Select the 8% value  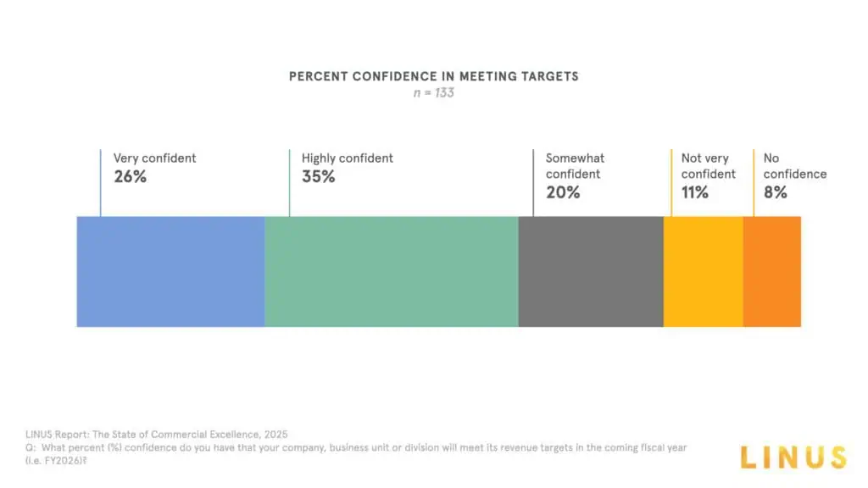pyautogui.click(x=775, y=193)
